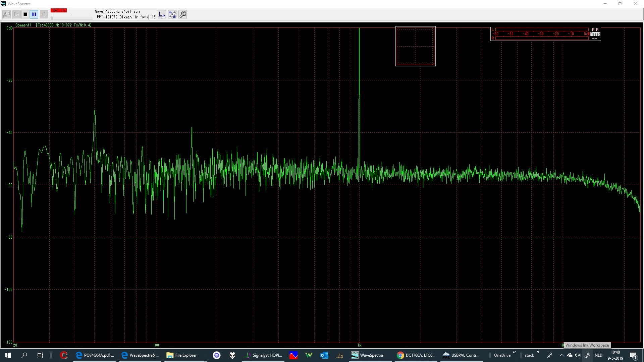Open Task View from the taskbar

tap(40, 355)
